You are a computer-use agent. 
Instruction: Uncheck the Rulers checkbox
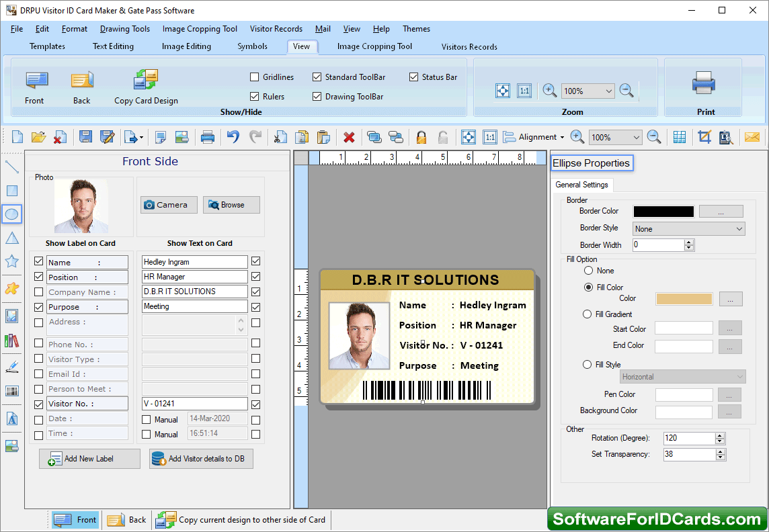[255, 97]
